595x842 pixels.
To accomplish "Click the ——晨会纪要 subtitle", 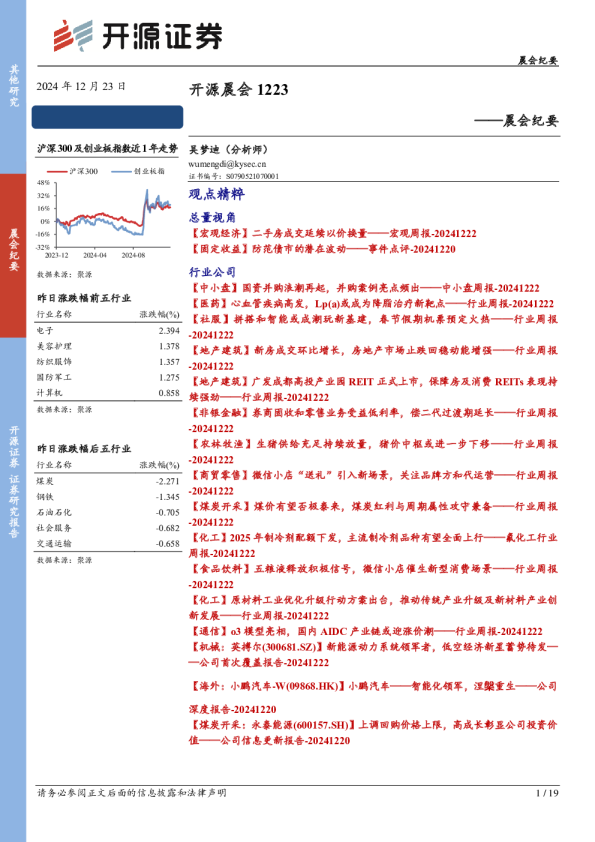I will 516,121.
